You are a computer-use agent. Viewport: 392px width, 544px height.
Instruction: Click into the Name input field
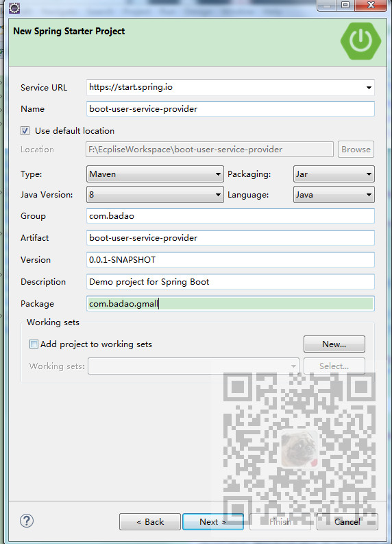click(230, 109)
